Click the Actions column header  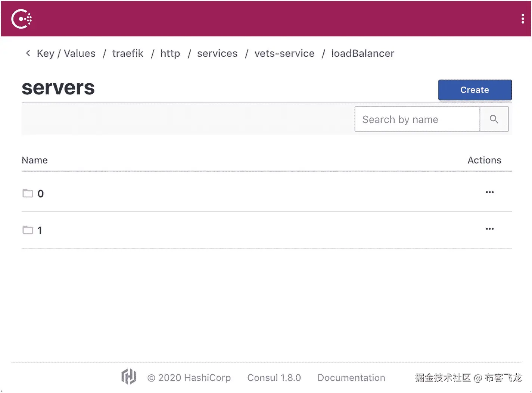point(485,160)
